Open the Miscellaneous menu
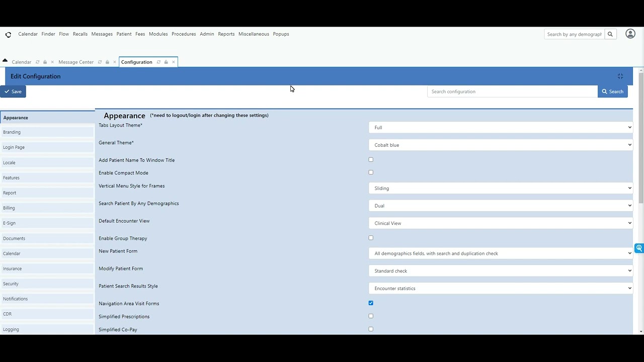This screenshot has width=644, height=362. [254, 34]
